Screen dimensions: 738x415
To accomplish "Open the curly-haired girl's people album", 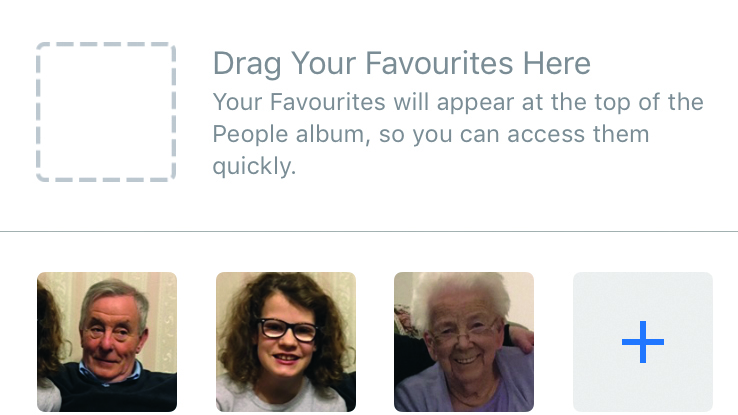I will point(286,342).
